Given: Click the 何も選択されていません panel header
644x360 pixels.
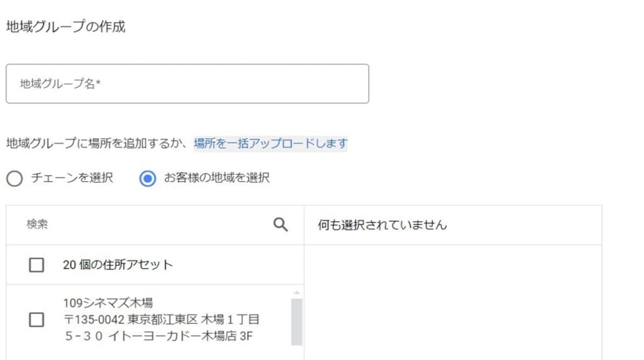Looking at the screenshot, I should (x=382, y=225).
